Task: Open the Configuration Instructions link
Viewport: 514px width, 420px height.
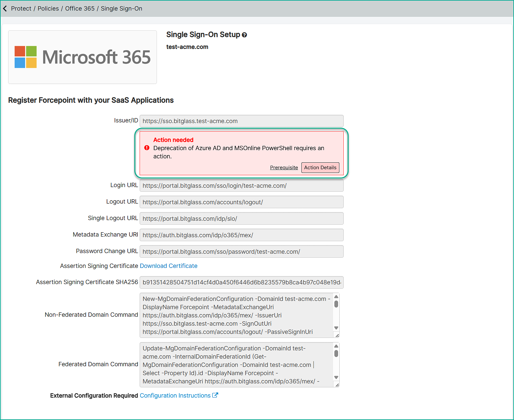Action: point(175,396)
